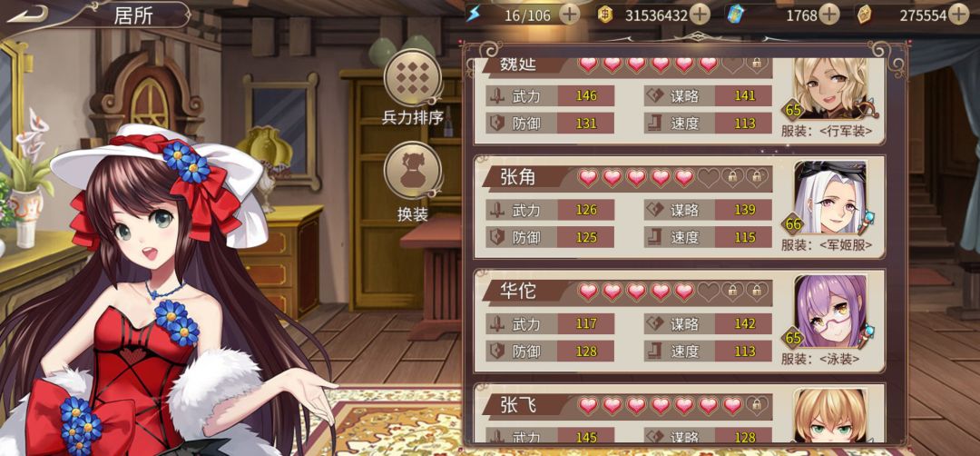Viewport: 980px width, 456px height.
Task: Open the 兵力排序 sorting icon
Action: [x=413, y=77]
